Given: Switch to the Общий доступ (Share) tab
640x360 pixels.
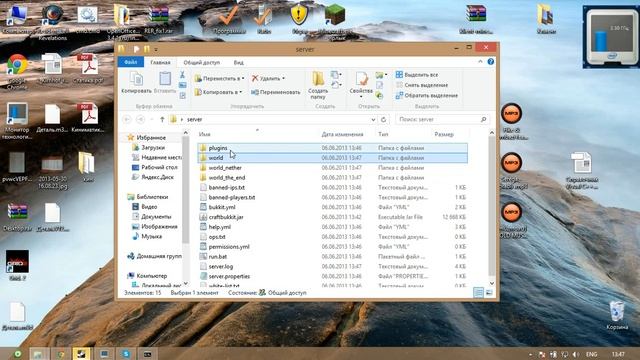Looking at the screenshot, I should click(x=202, y=62).
